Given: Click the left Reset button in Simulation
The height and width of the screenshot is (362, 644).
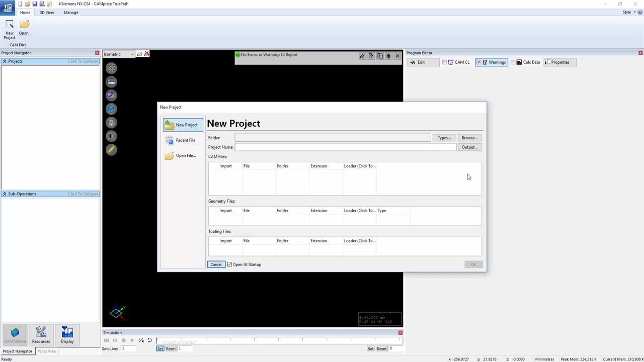Looking at the screenshot, I should (171, 349).
